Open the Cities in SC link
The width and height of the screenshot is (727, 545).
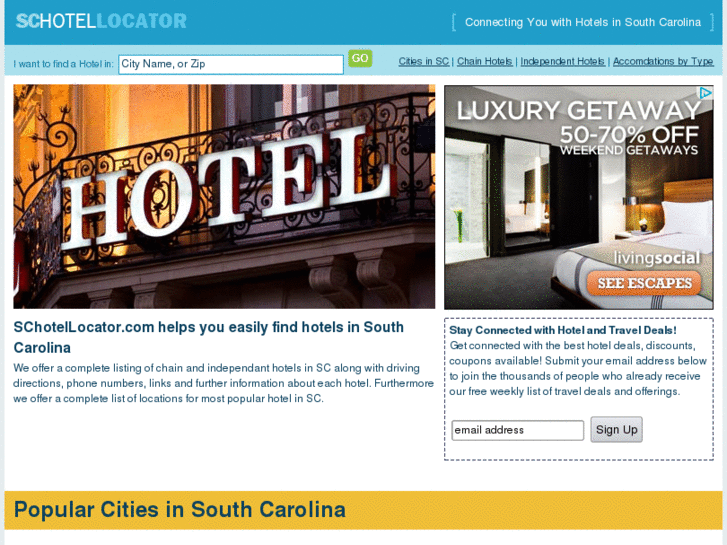coord(424,61)
